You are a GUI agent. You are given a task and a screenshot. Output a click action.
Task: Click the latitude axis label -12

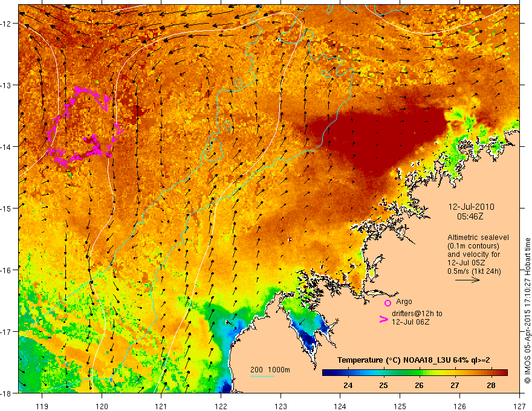pyautogui.click(x=6, y=24)
